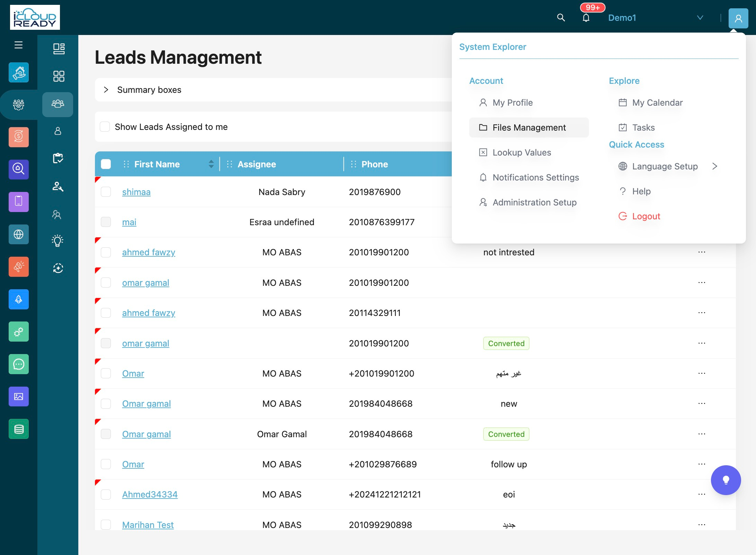Open the person search sidebar icon
The image size is (756, 555).
(58, 186)
